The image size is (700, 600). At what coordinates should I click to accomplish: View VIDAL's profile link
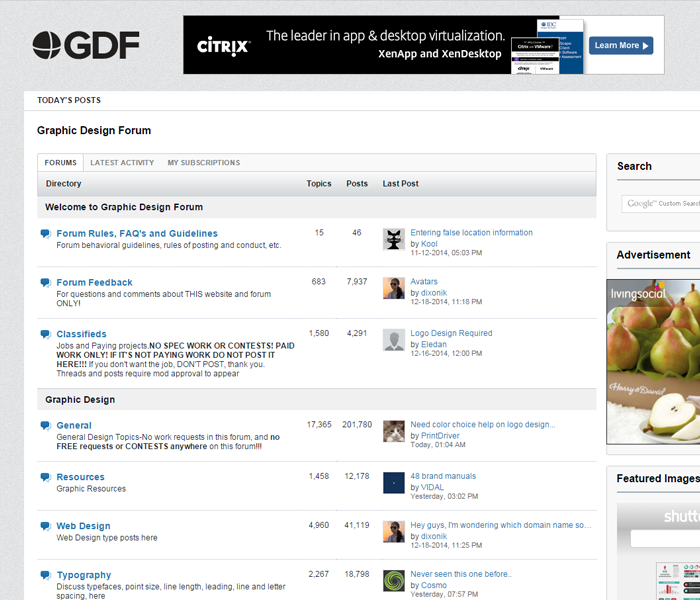point(432,487)
